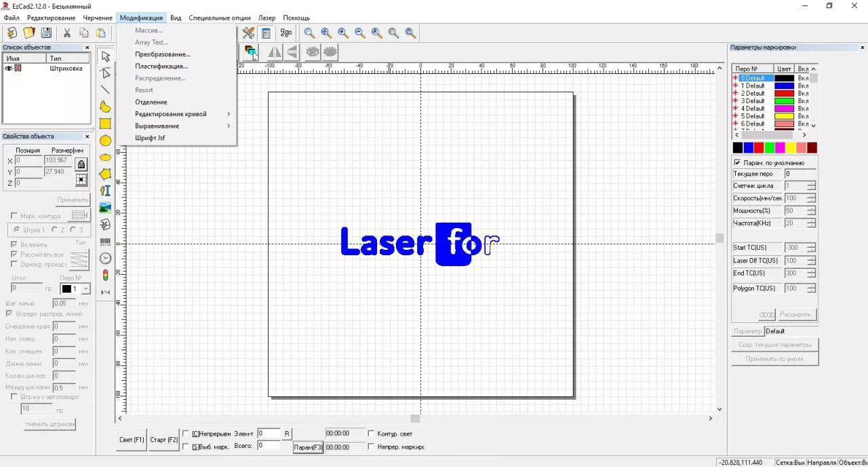Click the Save floppy disk icon
This screenshot has height=467, width=868.
46,33
